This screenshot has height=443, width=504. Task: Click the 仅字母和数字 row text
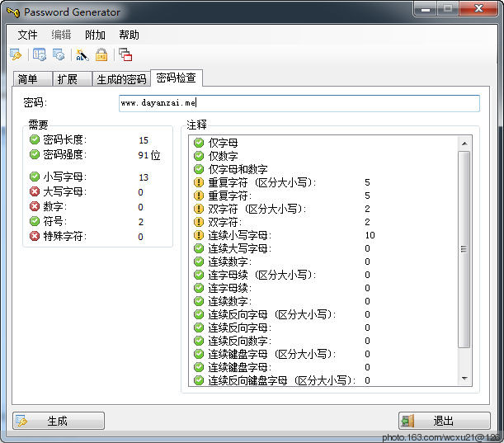pyautogui.click(x=238, y=169)
